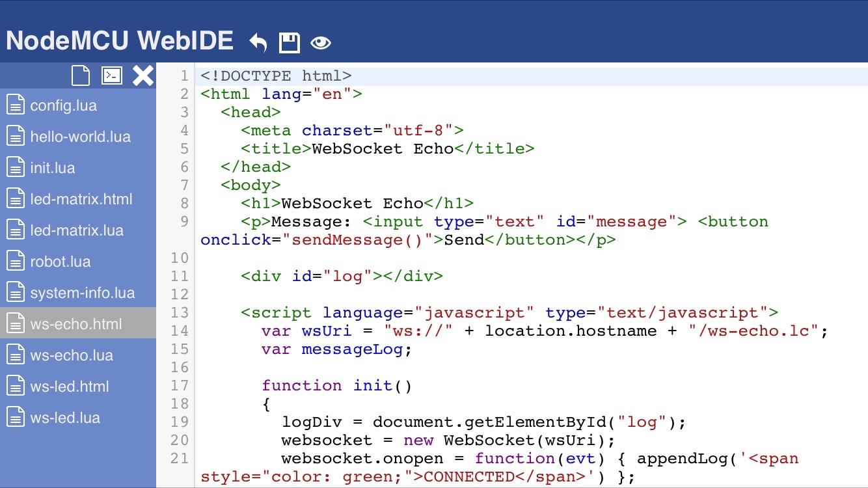Screen dimensions: 868x488
Task: Select ws-led.lua file name in the list
Action: point(65,418)
